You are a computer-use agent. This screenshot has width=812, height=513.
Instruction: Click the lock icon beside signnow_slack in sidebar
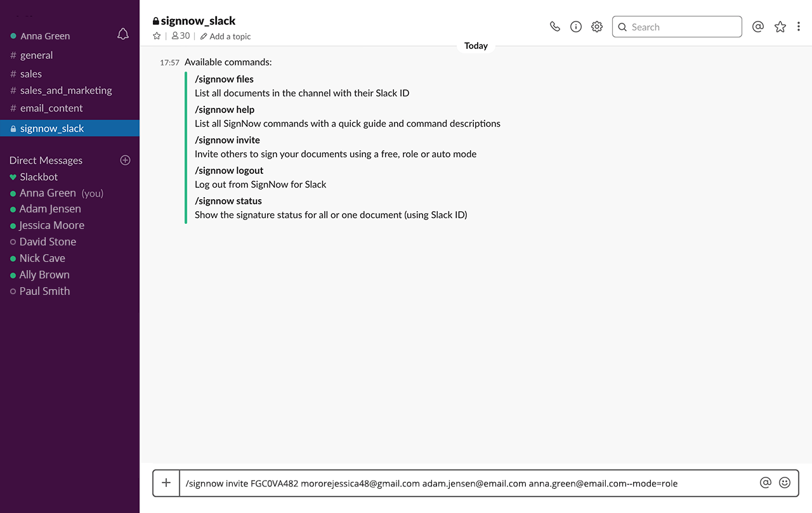[x=13, y=129]
